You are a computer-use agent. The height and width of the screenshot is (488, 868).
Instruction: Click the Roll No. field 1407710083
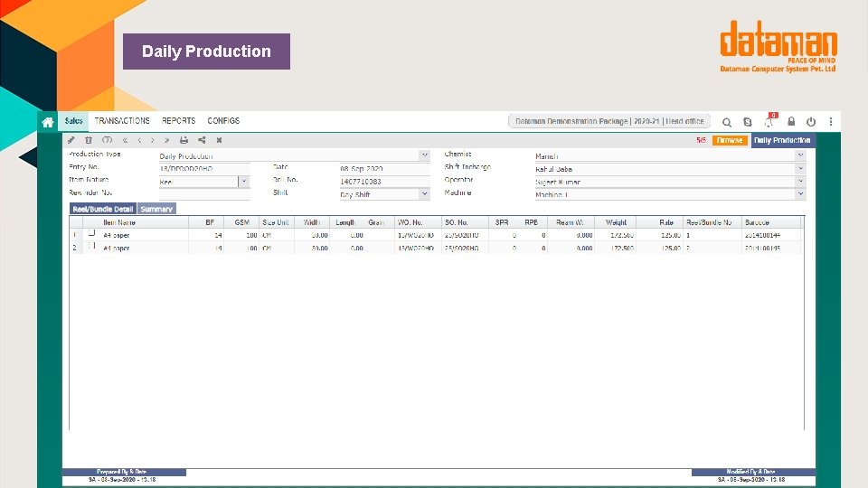385,182
